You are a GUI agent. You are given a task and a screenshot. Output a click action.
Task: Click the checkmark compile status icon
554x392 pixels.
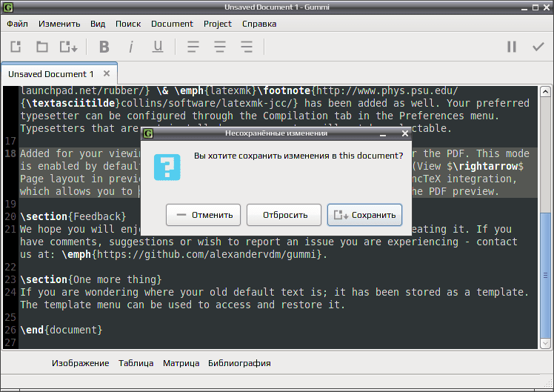[538, 47]
